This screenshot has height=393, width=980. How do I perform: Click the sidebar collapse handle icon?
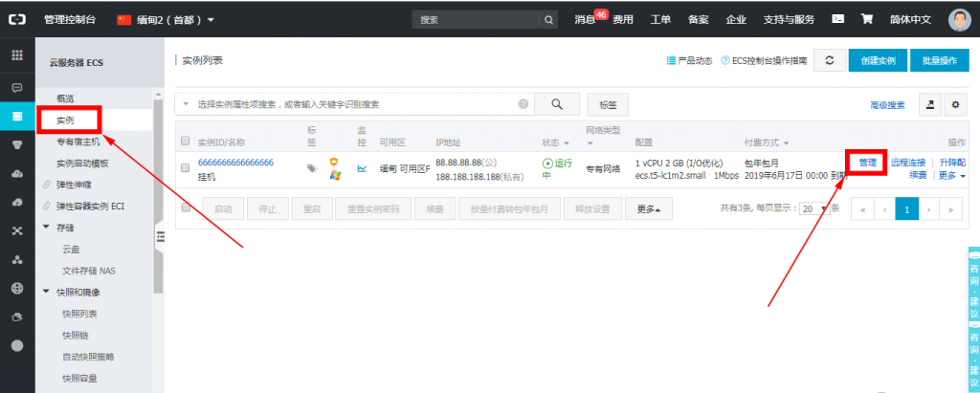160,235
